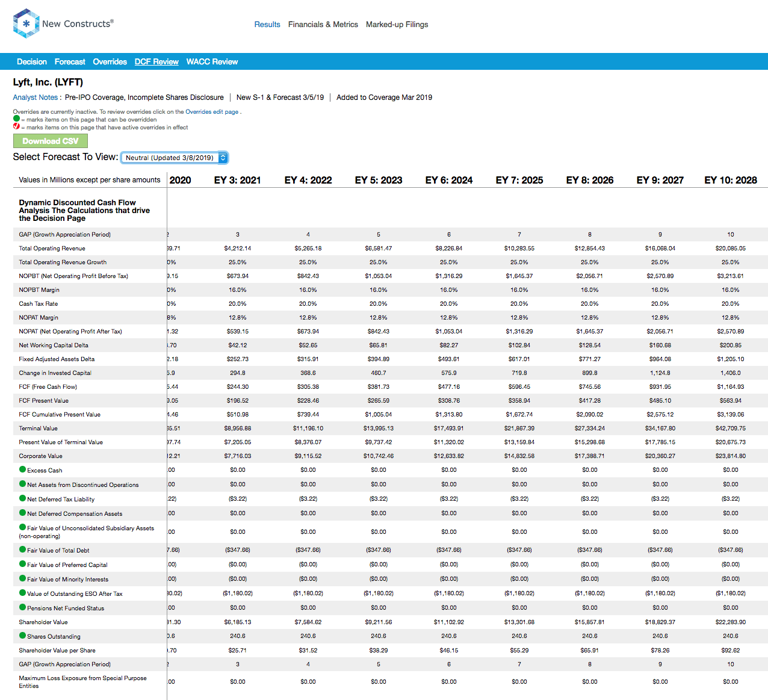Screen dimensions: 768x700
Task: Open the Results tab
Action: [x=267, y=25]
